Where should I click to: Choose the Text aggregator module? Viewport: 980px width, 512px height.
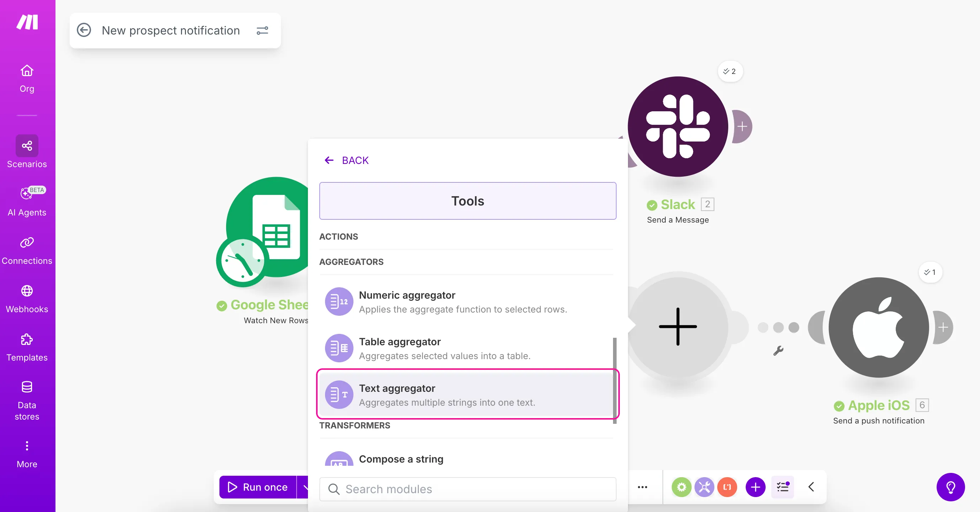[x=466, y=395]
